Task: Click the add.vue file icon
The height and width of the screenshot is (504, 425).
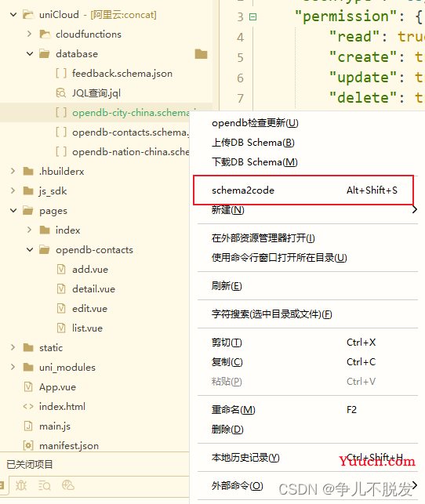Action: pyautogui.click(x=61, y=270)
